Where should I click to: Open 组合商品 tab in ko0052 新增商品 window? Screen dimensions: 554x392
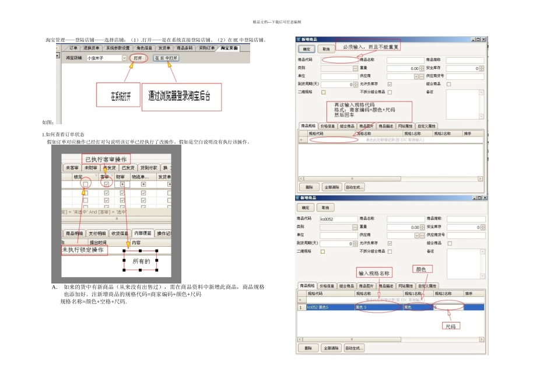tap(346, 286)
